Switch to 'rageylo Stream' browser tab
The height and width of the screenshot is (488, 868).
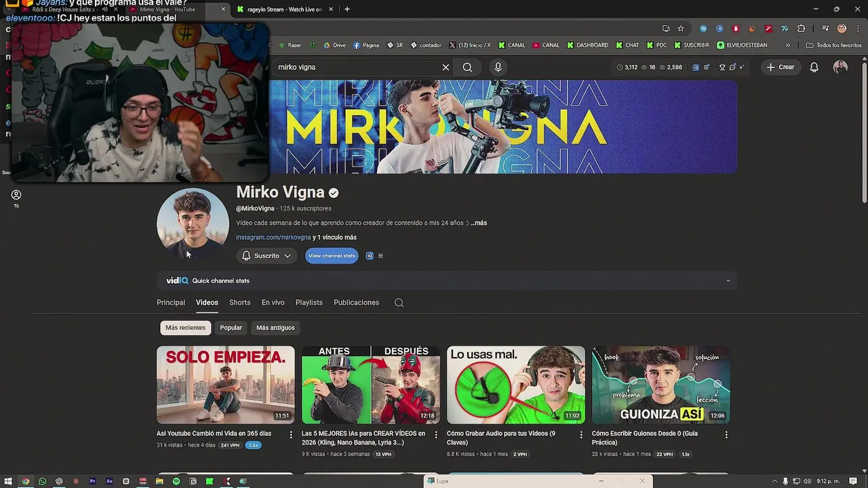tap(283, 9)
